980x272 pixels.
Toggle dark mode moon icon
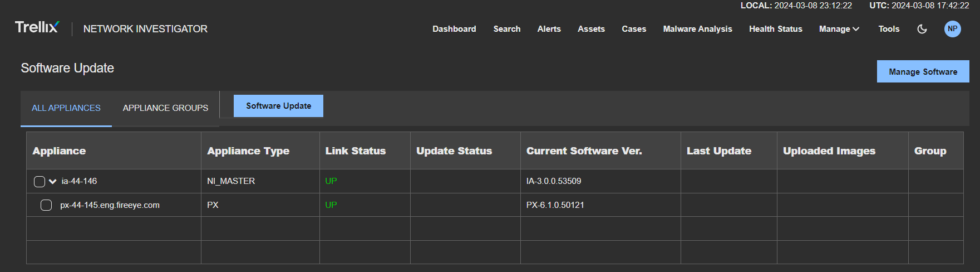point(922,29)
